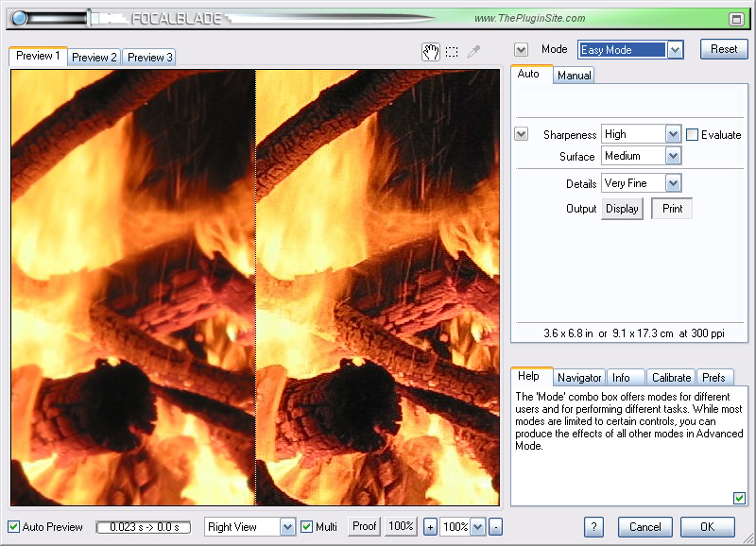Enable the Evaluate checkbox
756x546 pixels.
tap(692, 134)
